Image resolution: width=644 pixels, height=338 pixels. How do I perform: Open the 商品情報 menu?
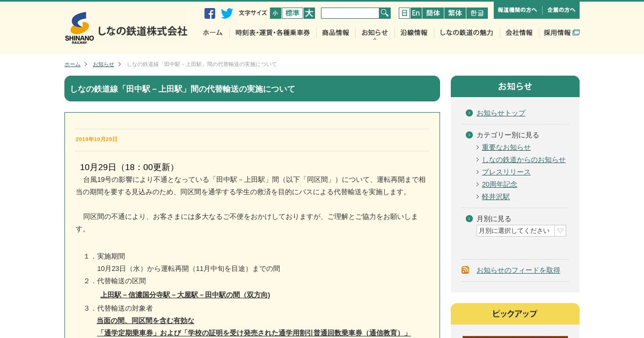[x=335, y=33]
